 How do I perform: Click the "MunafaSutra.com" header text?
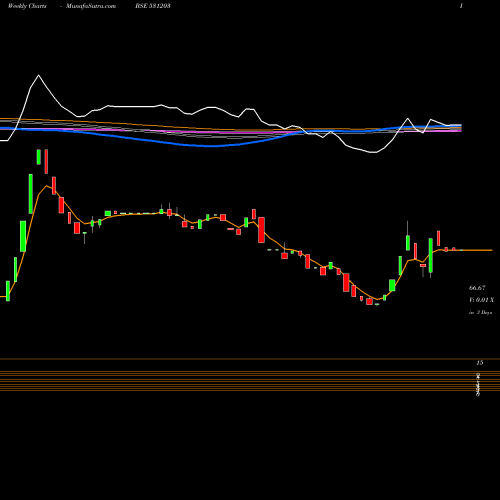coord(91,6)
